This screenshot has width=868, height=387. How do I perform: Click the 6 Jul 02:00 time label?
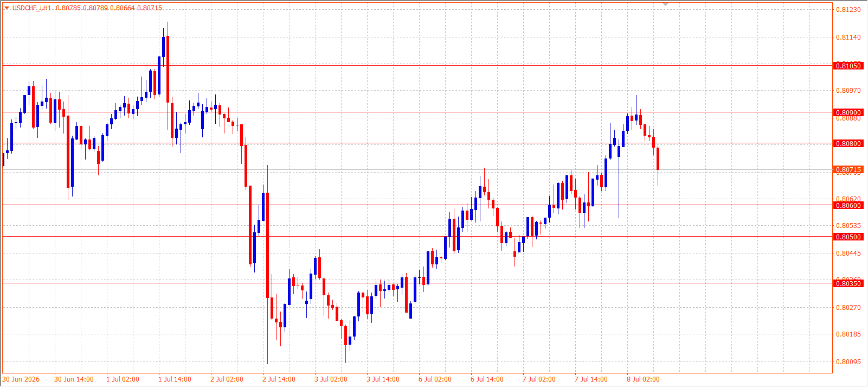pos(435,379)
